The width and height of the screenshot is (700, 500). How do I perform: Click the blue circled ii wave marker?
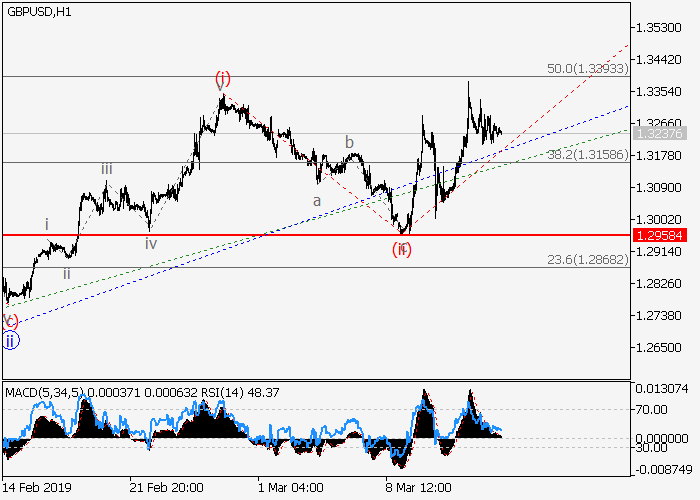pyautogui.click(x=10, y=340)
